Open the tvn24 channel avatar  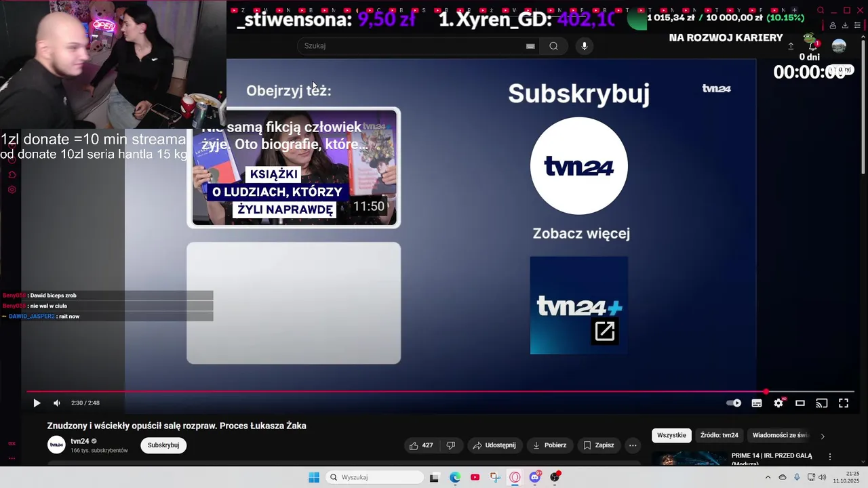click(56, 445)
